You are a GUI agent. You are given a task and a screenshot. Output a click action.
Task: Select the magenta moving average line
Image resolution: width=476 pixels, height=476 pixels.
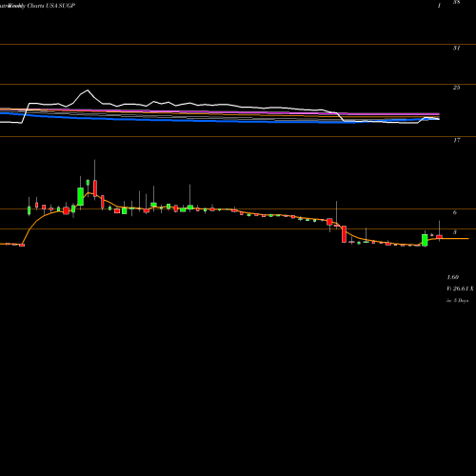(x=222, y=112)
